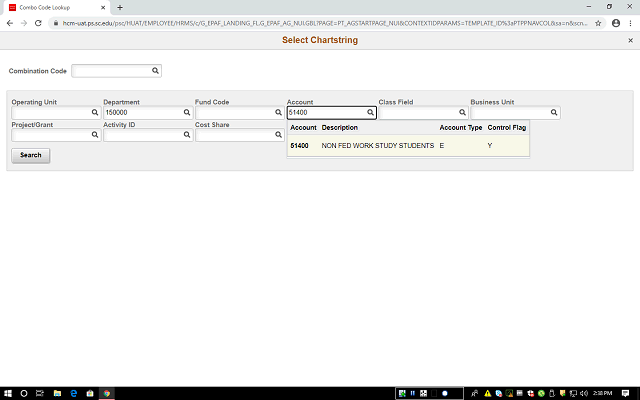This screenshot has height=400, width=640.
Task: Open the Business Unit lookup magnifier
Action: 554,112
